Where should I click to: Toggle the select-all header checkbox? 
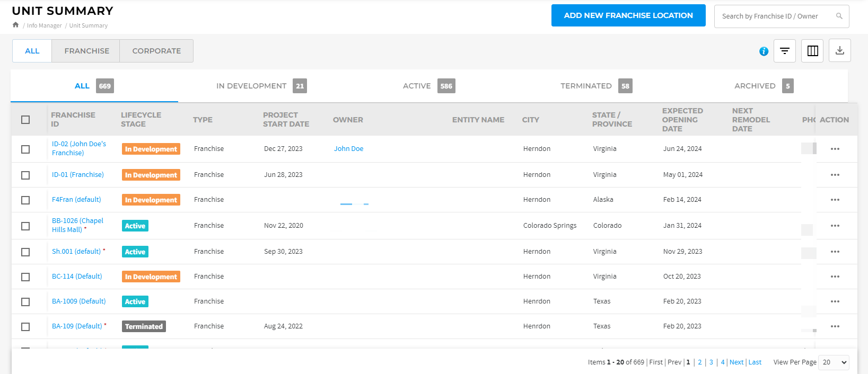click(25, 120)
